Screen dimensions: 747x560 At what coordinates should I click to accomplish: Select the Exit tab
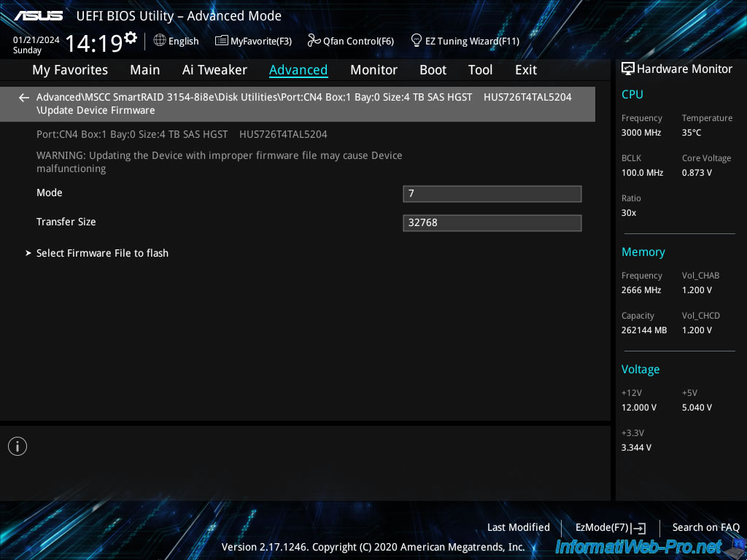pyautogui.click(x=525, y=70)
